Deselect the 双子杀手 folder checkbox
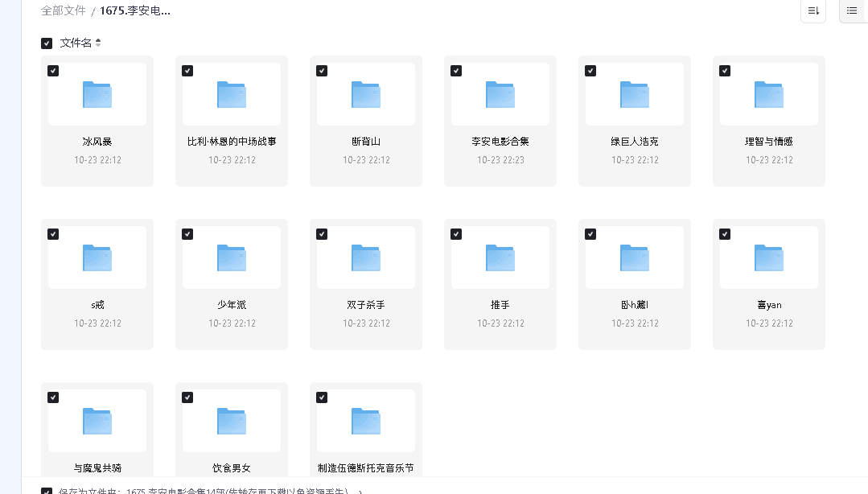 (322, 234)
